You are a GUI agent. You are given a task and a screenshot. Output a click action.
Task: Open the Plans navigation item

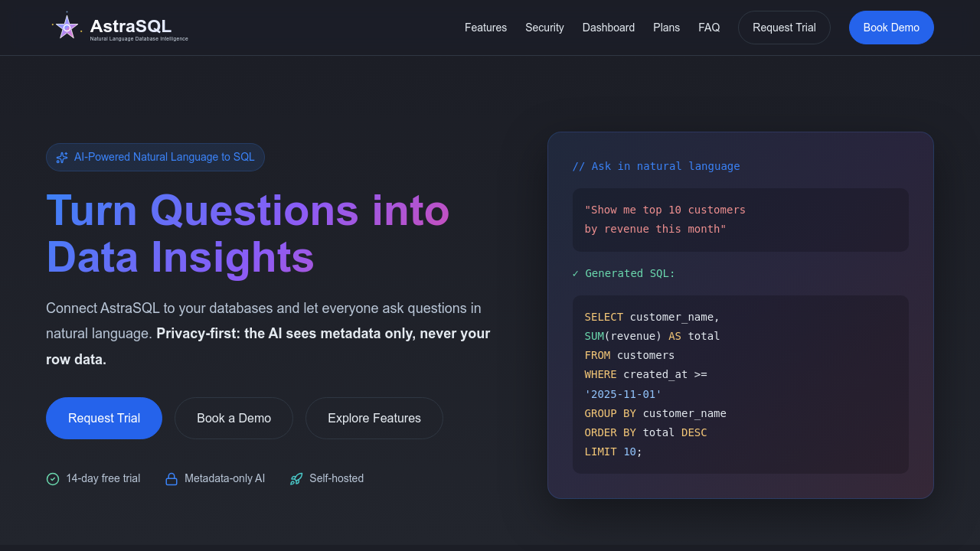pyautogui.click(x=666, y=28)
